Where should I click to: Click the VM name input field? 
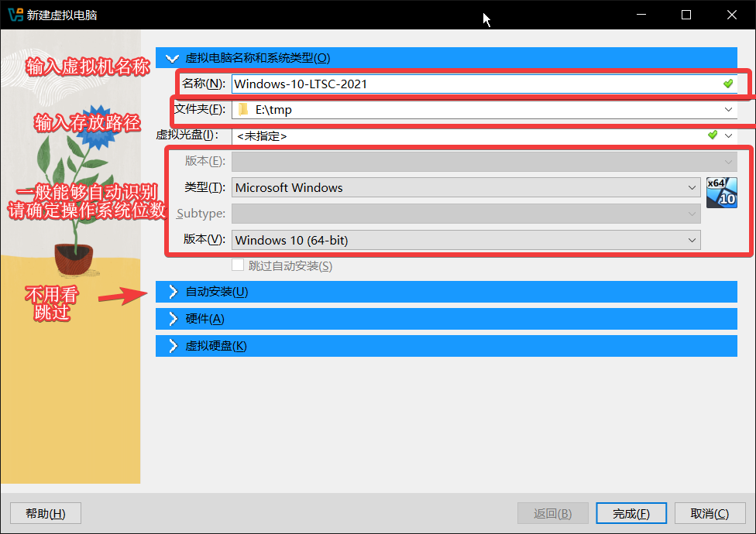472,84
